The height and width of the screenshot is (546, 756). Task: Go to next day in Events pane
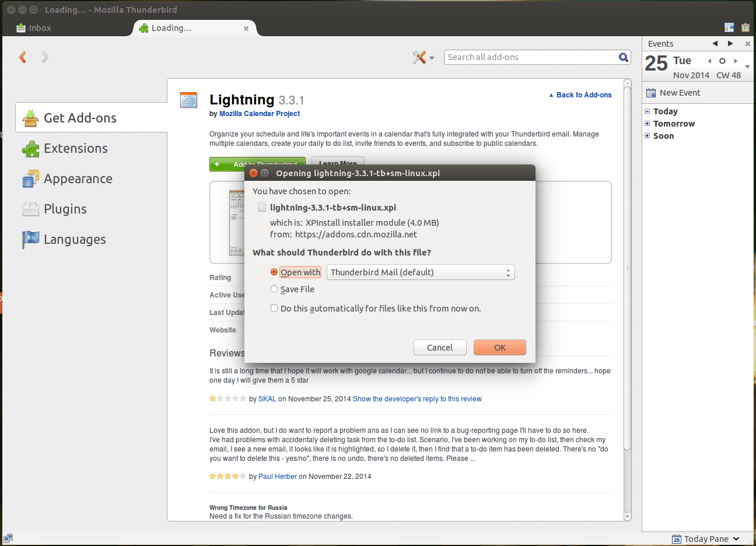[736, 61]
